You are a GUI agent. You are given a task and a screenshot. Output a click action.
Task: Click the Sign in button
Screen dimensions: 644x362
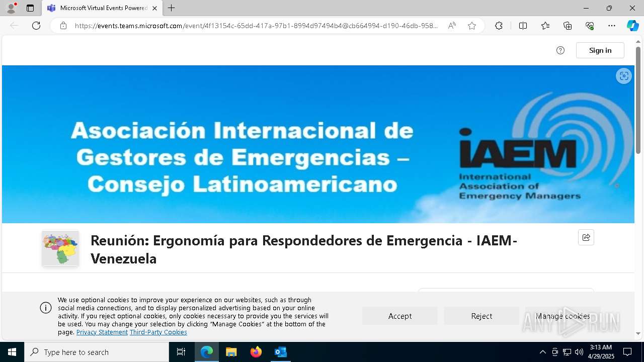tap(600, 50)
